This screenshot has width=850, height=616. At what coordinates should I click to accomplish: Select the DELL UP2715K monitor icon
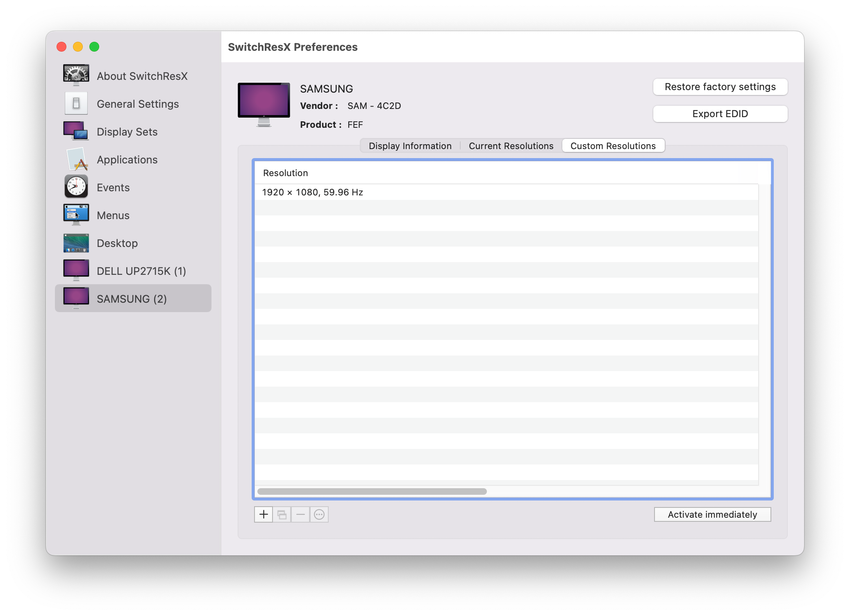point(76,270)
